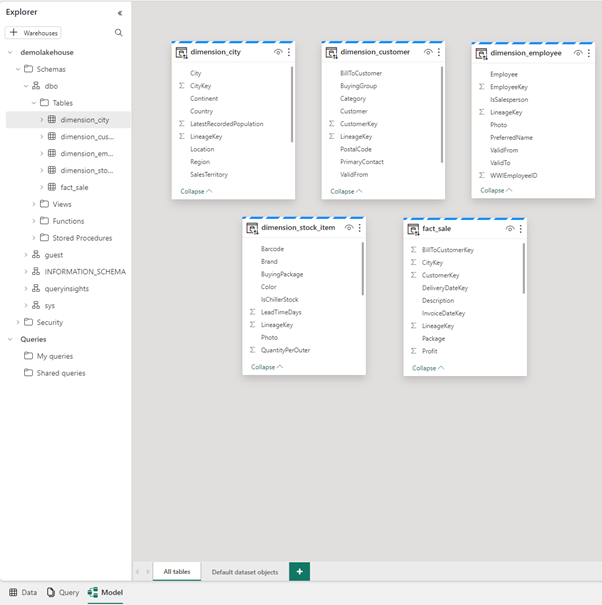The image size is (602, 605).
Task: Expand the dimension_em... table node
Action: click(x=42, y=154)
